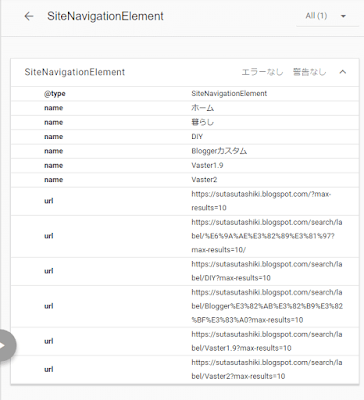Open the label/DIY URL value
This screenshot has height=400, width=364.
tap(267, 271)
